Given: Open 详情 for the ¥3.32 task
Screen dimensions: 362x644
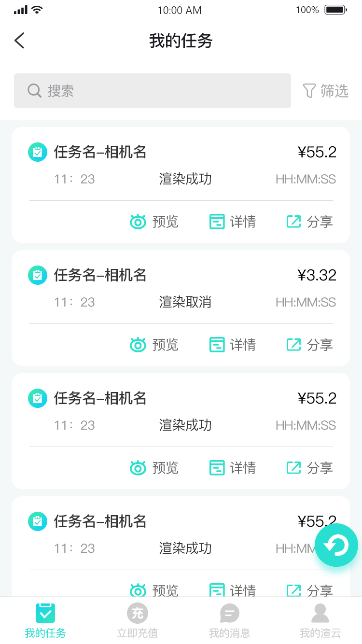Looking at the screenshot, I should 233,345.
